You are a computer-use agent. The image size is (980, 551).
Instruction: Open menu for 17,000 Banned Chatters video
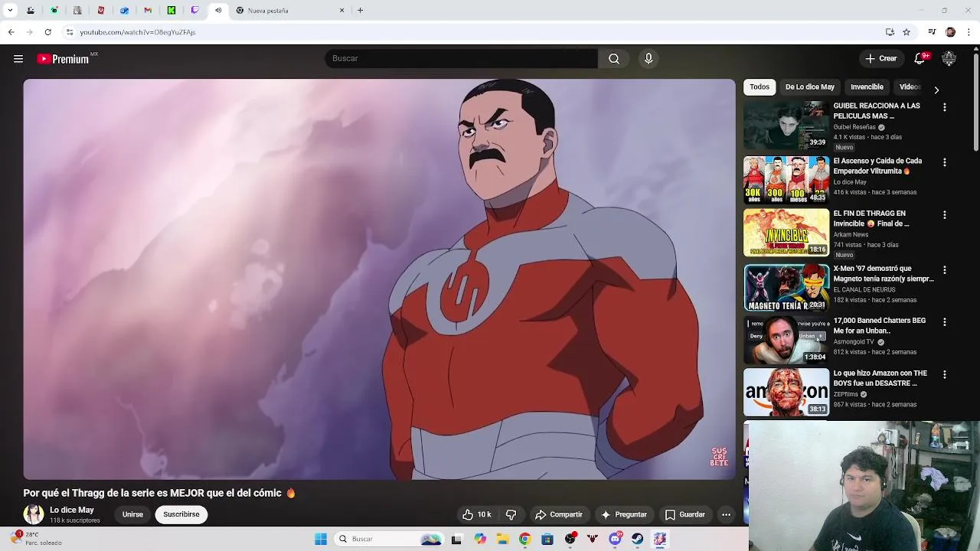point(945,322)
